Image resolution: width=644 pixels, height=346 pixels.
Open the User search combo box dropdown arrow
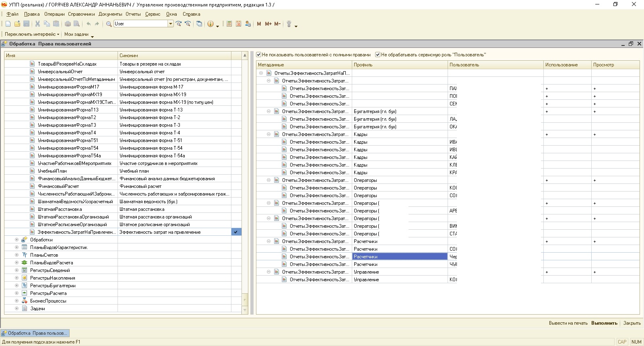click(x=170, y=24)
